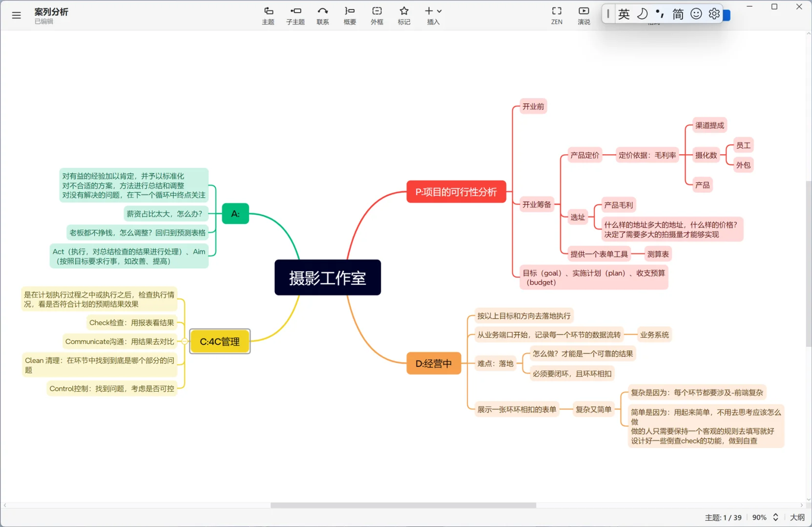
Task: Select the 产品定价 node
Action: [584, 155]
